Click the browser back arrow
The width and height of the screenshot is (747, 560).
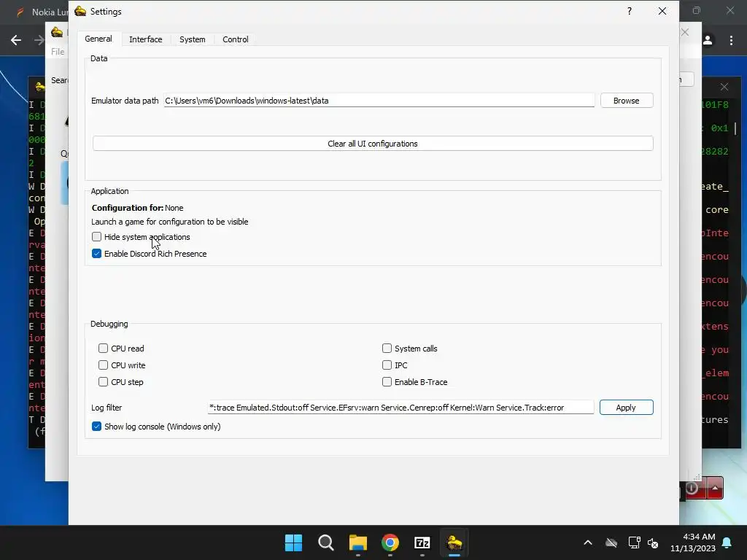pos(16,40)
